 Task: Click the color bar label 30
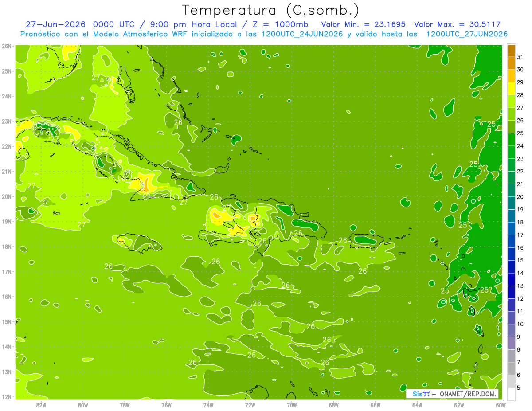(520, 70)
